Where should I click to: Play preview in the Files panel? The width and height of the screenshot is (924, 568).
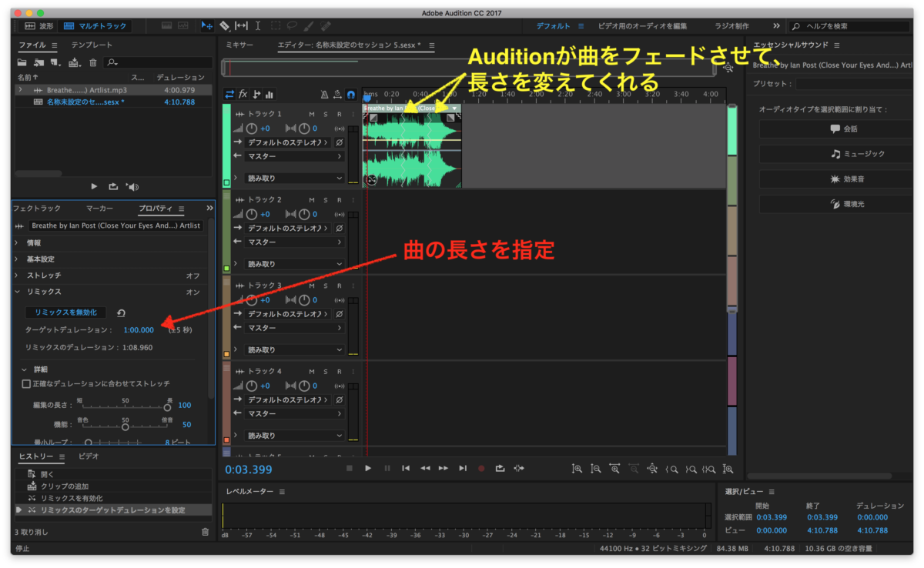click(94, 186)
